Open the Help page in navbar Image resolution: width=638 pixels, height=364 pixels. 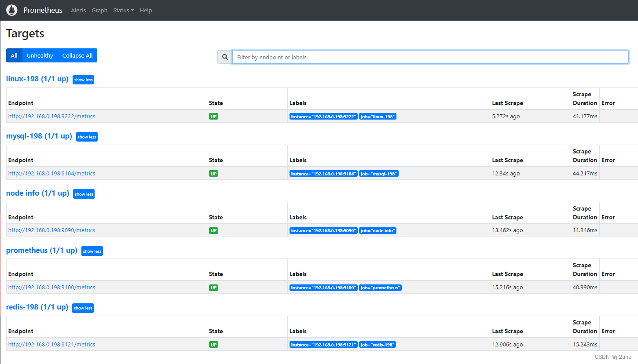click(146, 10)
